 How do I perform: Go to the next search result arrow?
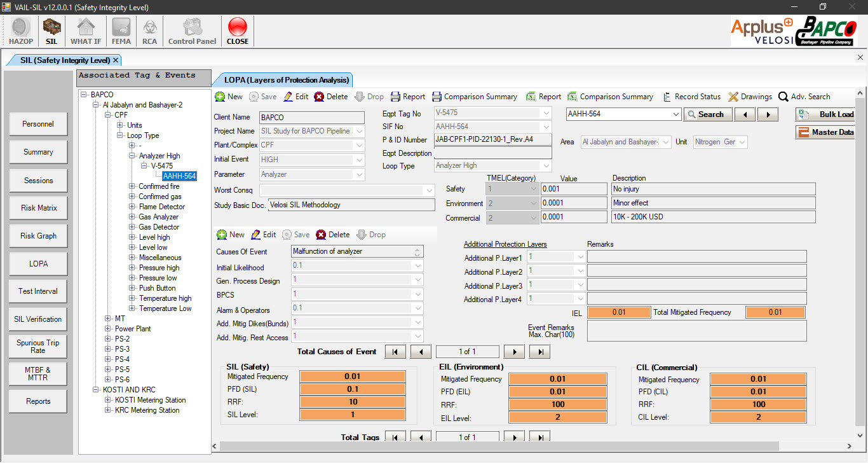coord(768,114)
